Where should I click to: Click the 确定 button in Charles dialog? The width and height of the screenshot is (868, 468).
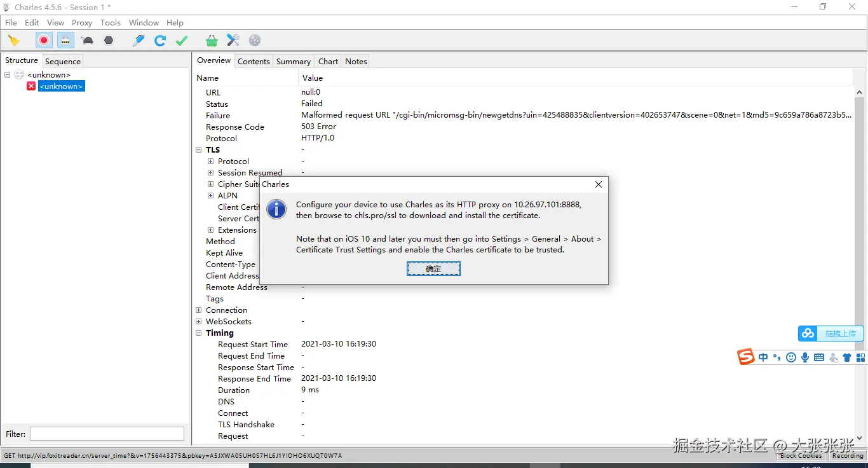tap(433, 269)
